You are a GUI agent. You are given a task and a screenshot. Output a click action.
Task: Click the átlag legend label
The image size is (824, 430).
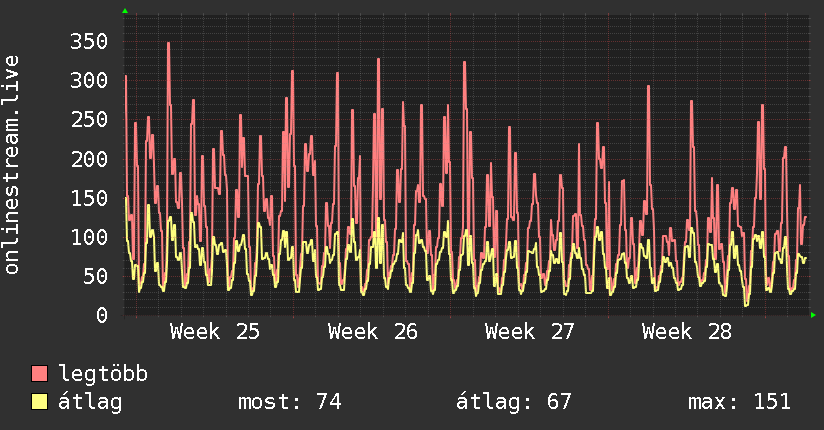[90, 403]
